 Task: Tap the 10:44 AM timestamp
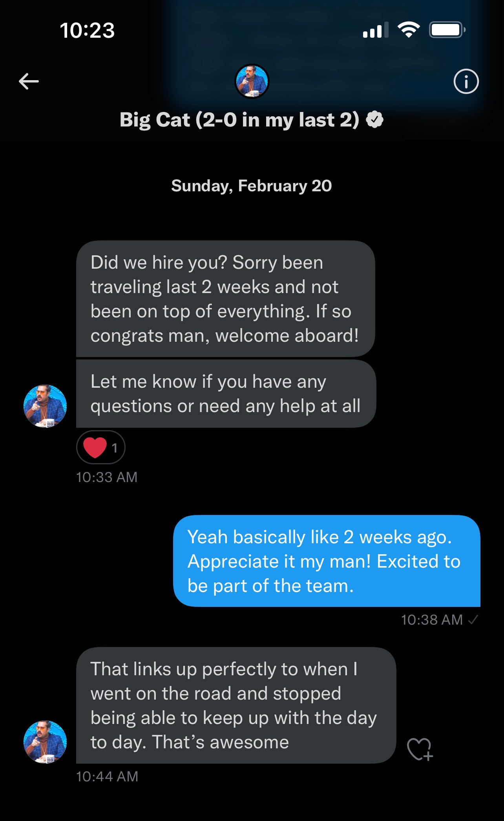(107, 777)
